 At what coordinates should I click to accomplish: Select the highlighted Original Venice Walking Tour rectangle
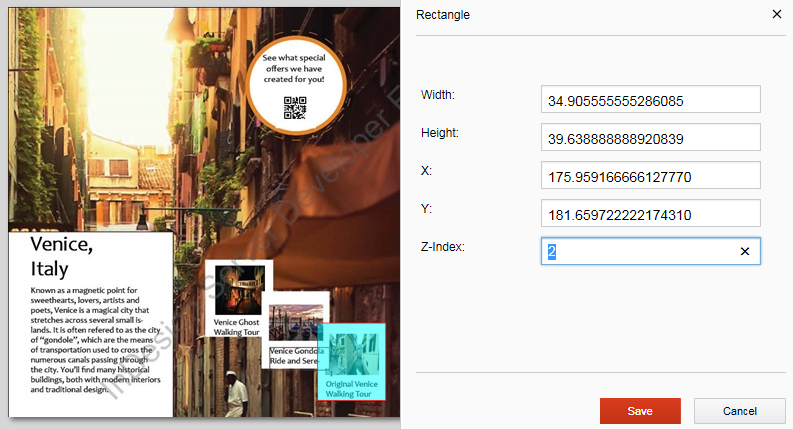coord(351,362)
